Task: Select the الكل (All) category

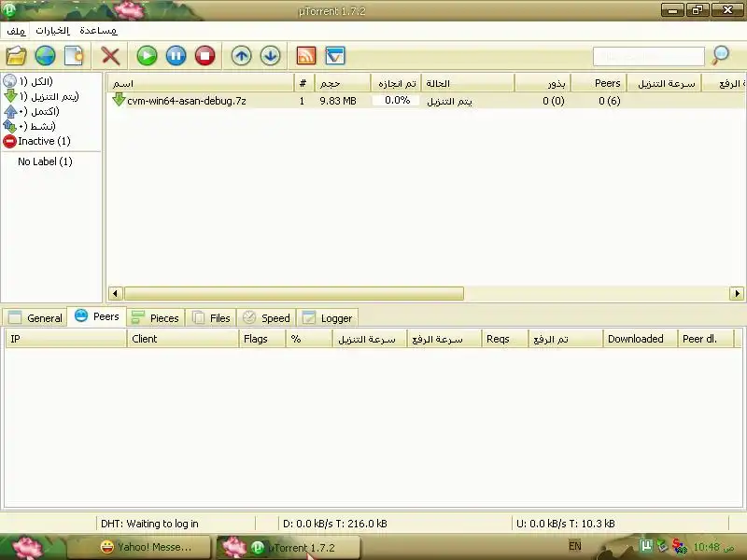Action: pos(28,81)
